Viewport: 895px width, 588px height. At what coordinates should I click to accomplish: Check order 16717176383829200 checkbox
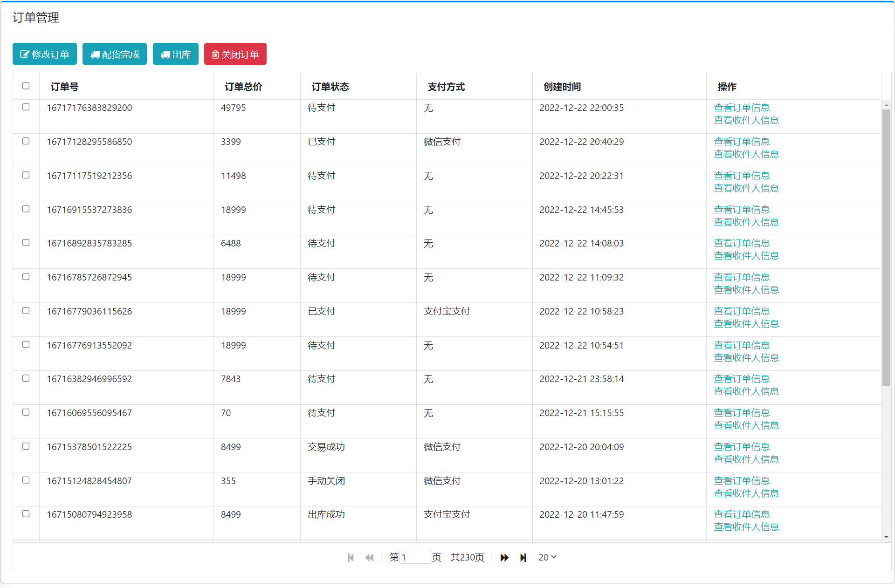tap(26, 107)
